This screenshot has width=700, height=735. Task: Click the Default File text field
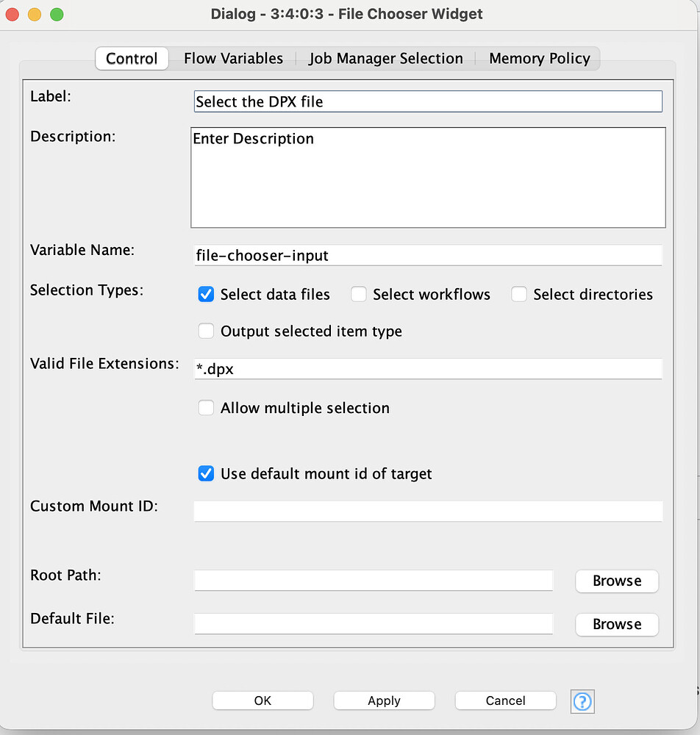pos(374,624)
